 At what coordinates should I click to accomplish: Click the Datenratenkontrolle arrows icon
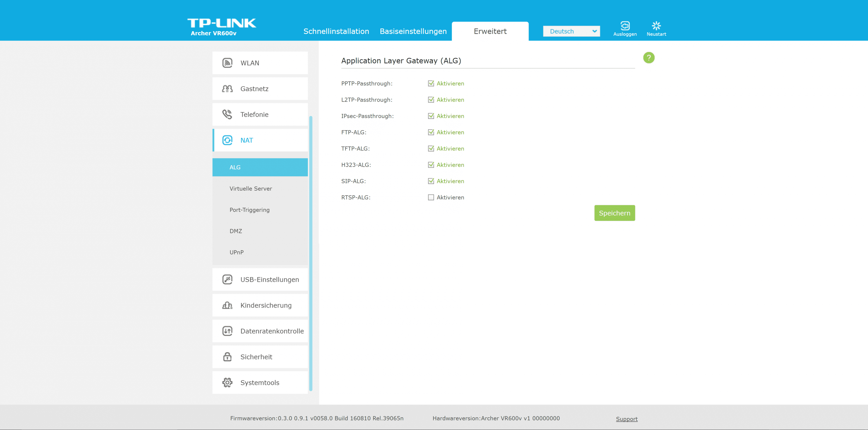pyautogui.click(x=227, y=331)
